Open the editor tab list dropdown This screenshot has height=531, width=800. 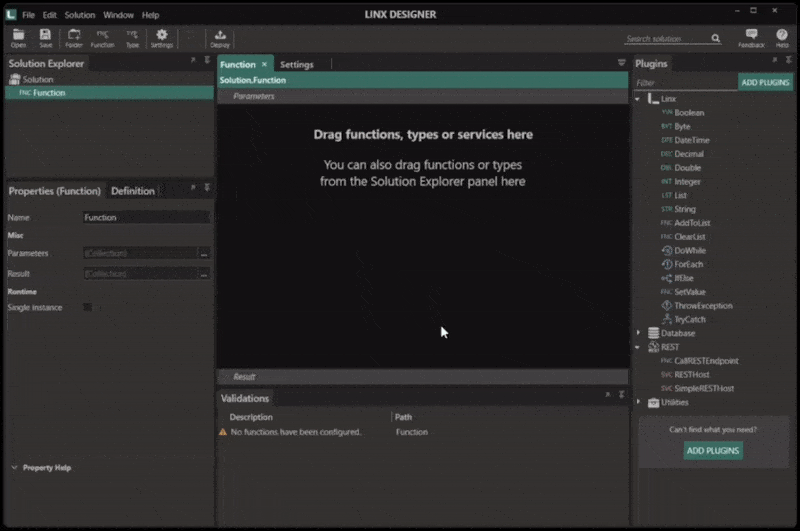(621, 63)
